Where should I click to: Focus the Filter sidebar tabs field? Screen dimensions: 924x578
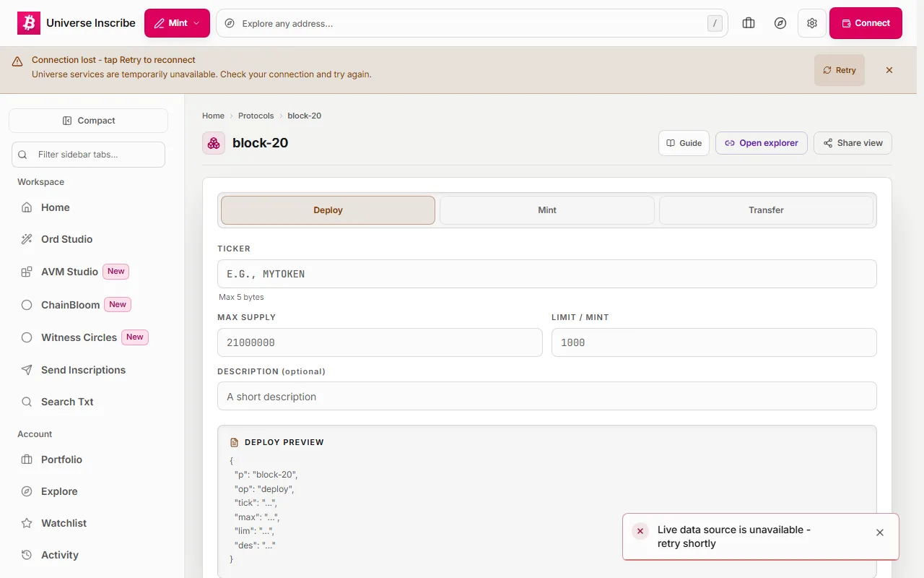[88, 155]
